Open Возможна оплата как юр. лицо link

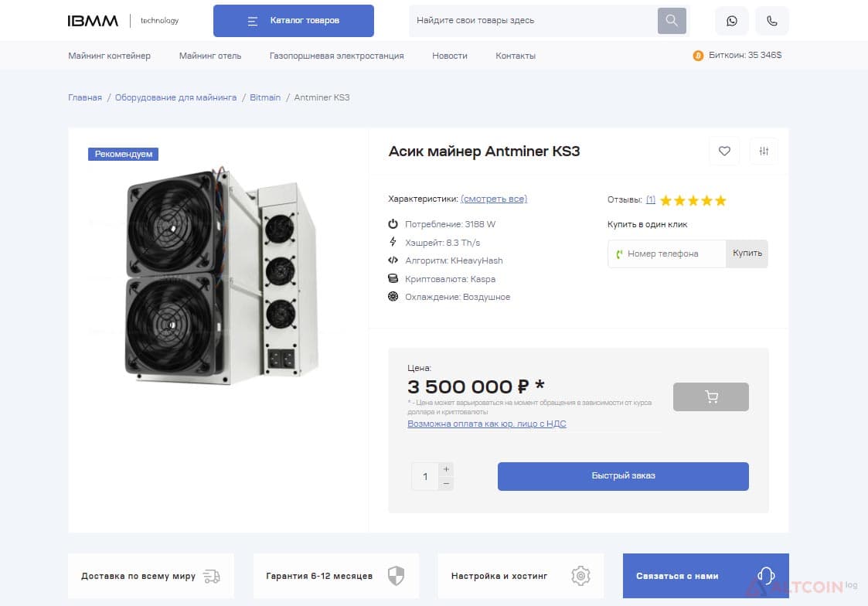[487, 424]
